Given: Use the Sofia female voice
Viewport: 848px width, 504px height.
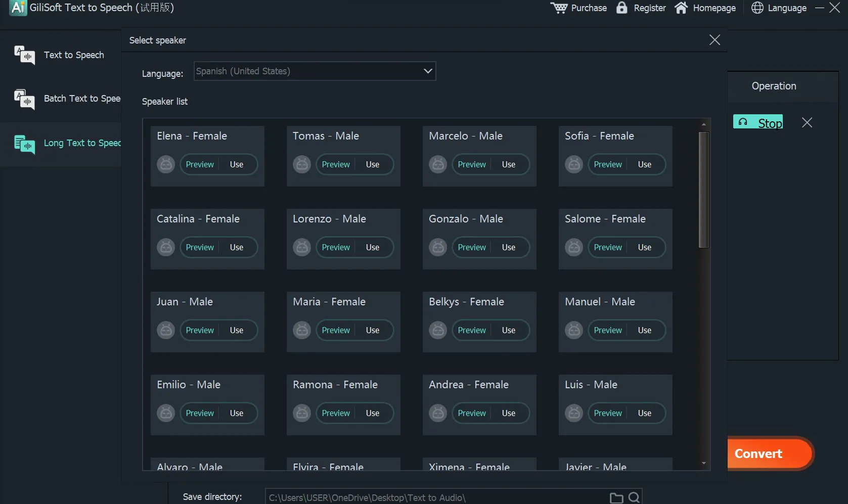Looking at the screenshot, I should point(645,164).
